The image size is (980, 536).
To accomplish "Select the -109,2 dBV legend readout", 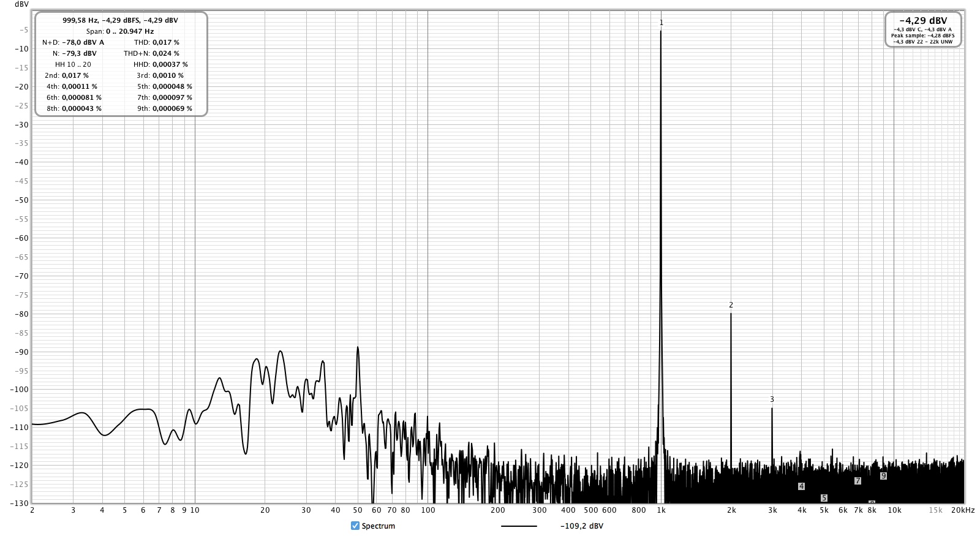I will 581,526.
